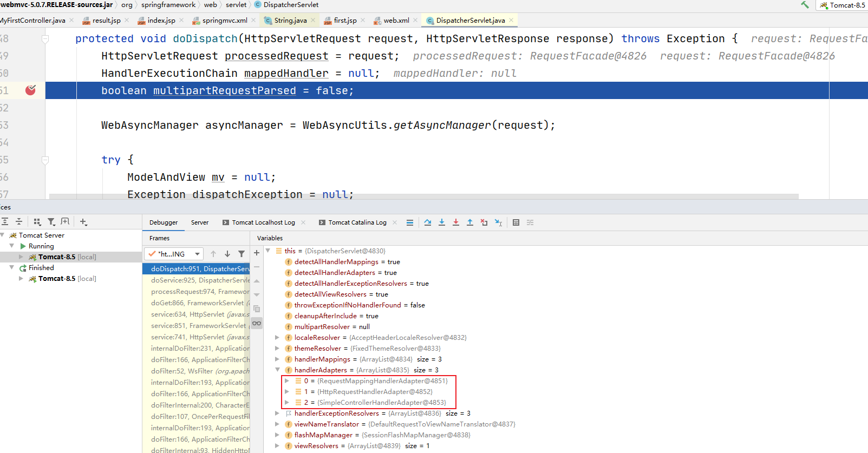Select next frame down arrow
868x453 pixels.
click(x=227, y=254)
